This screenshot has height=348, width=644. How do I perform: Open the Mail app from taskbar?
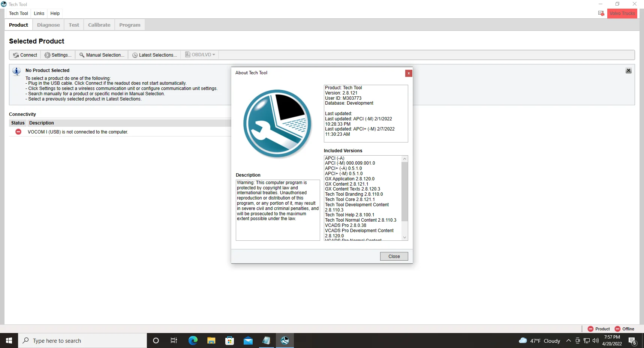pyautogui.click(x=248, y=340)
